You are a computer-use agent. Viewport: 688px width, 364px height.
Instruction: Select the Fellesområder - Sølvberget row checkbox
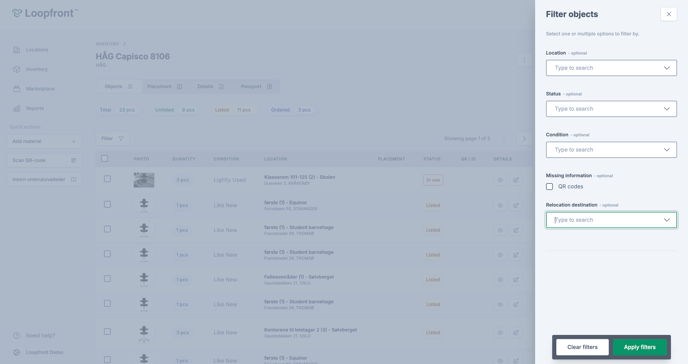click(x=107, y=278)
